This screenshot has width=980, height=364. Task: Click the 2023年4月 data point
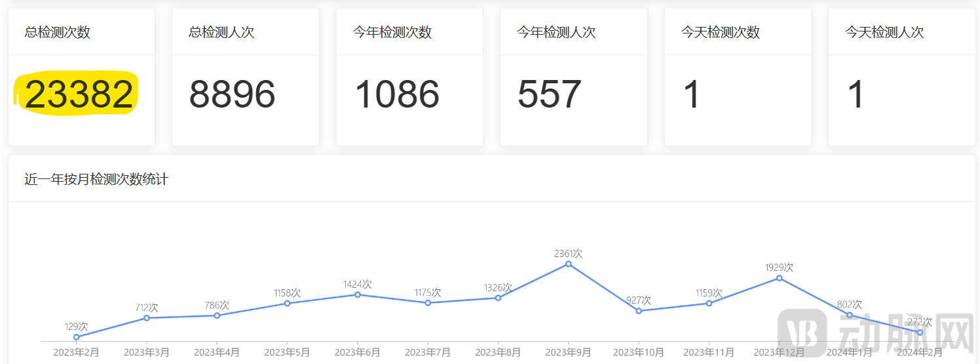tap(217, 315)
